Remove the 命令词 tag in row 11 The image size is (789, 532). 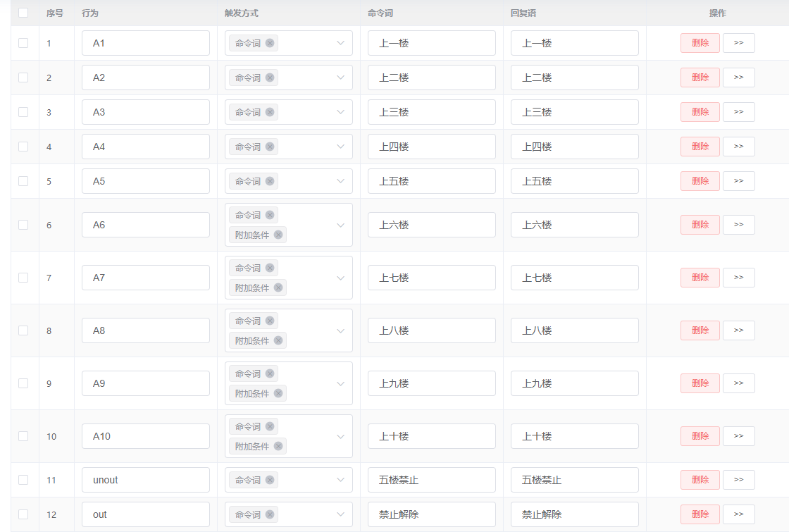coord(270,480)
